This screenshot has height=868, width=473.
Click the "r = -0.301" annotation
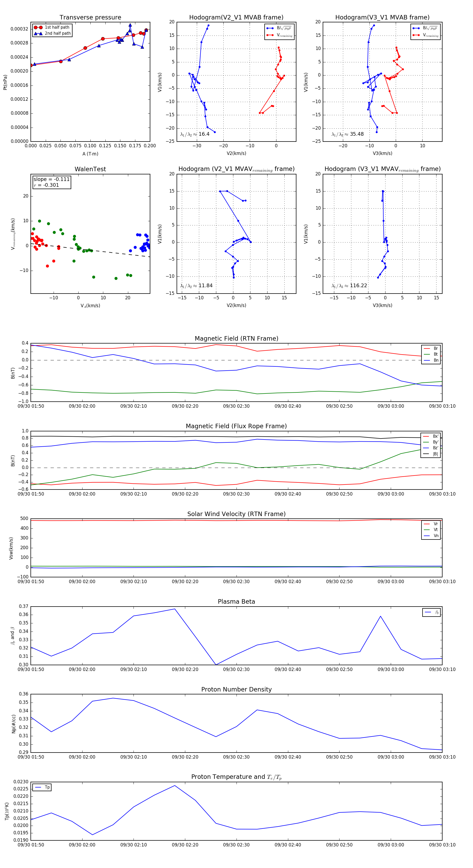click(47, 185)
